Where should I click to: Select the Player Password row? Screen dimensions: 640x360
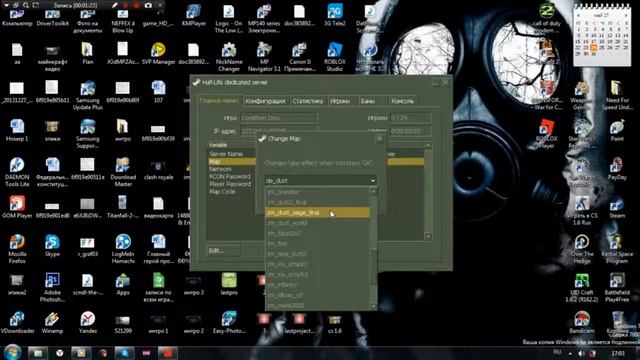[x=231, y=184]
